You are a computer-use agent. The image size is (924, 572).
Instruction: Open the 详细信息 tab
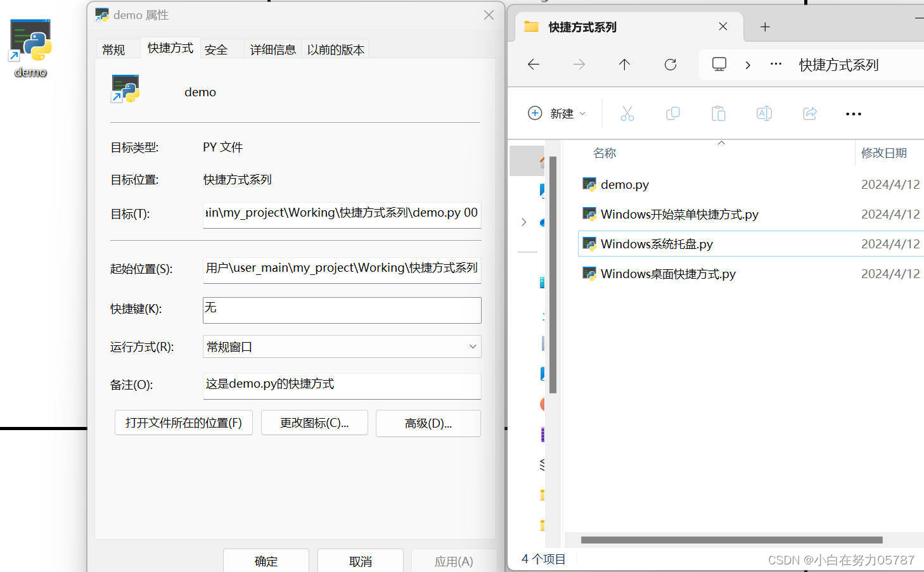coord(273,48)
